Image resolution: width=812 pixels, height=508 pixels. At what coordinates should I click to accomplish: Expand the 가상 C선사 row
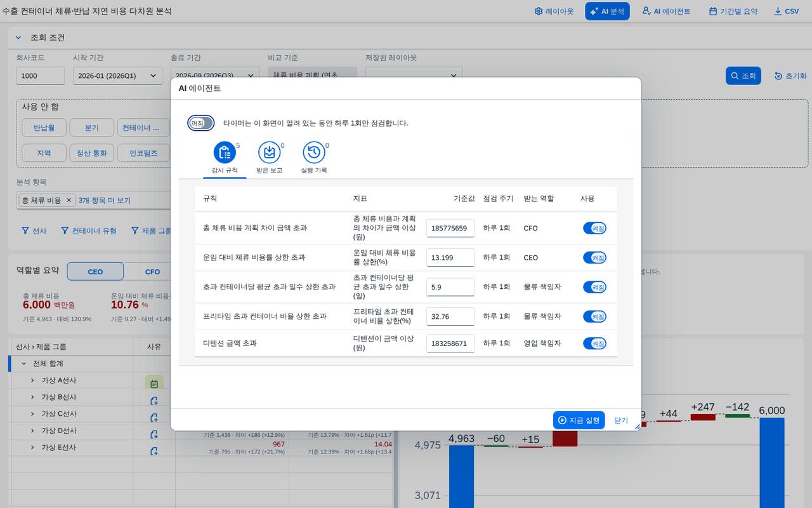point(33,414)
